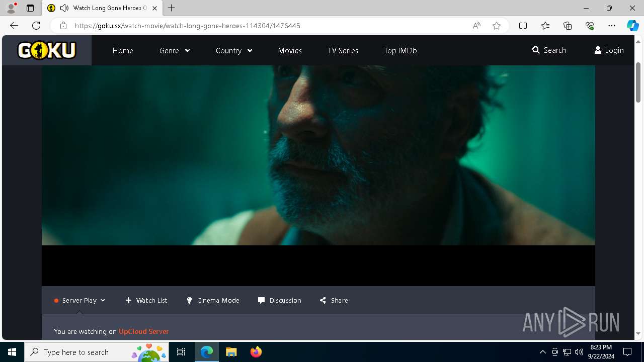Add this page to favorites with the star
The width and height of the screenshot is (644, 362).
tap(497, 26)
